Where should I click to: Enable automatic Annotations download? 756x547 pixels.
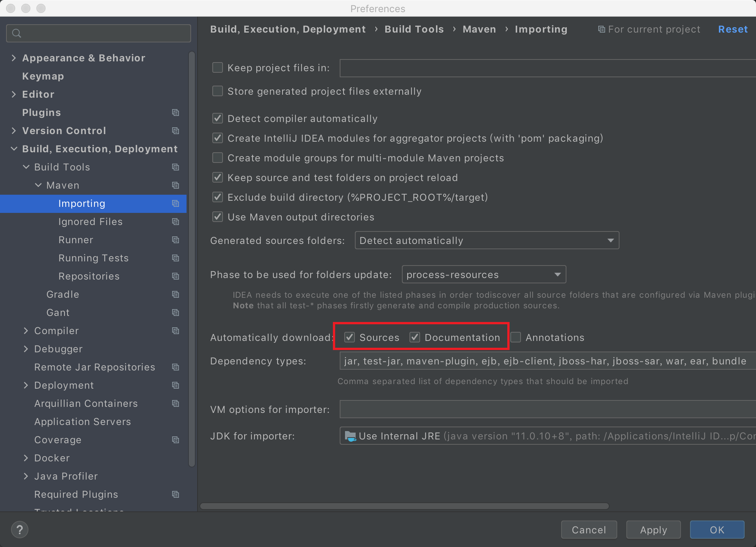coord(516,337)
